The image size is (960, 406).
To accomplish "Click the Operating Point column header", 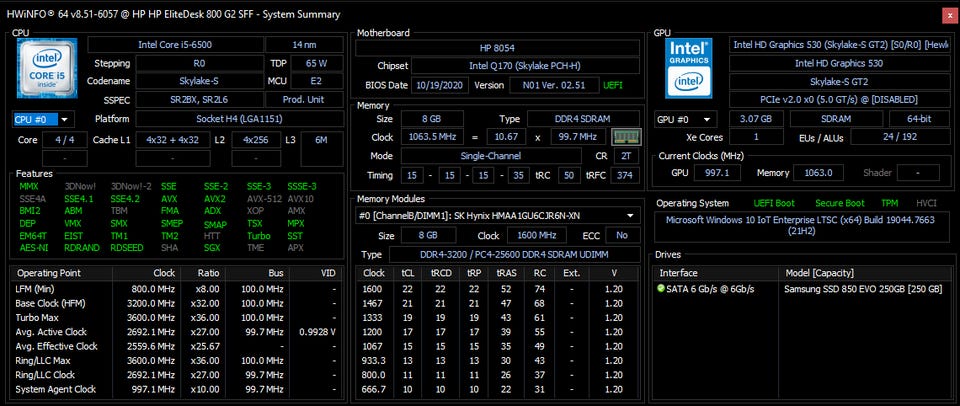I will pyautogui.click(x=48, y=273).
